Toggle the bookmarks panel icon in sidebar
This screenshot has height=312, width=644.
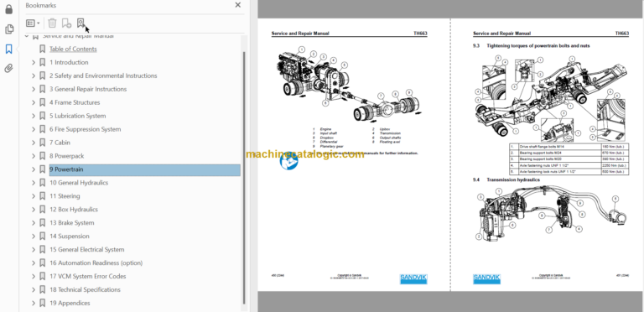click(x=9, y=49)
